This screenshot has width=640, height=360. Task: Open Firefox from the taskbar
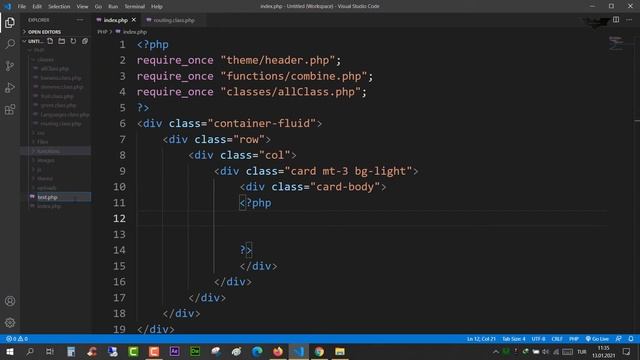click(x=278, y=351)
